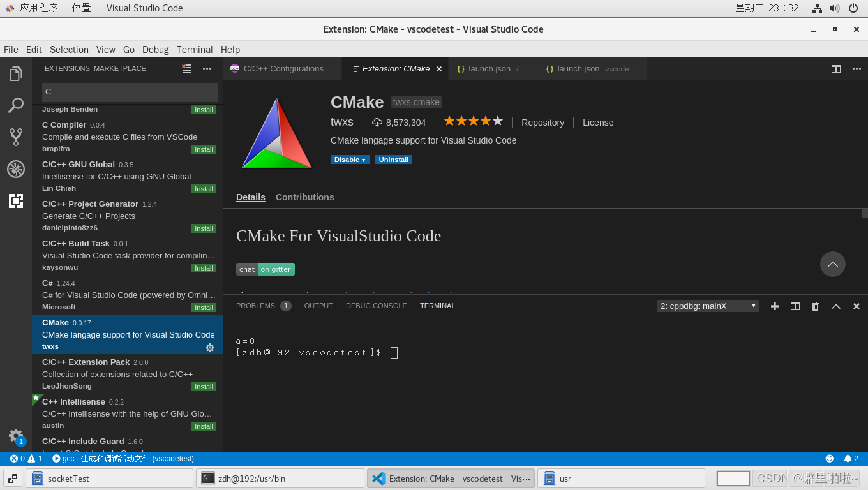Click the manage gear for CMake extension
Viewport: 868px width, 490px height.
point(210,348)
